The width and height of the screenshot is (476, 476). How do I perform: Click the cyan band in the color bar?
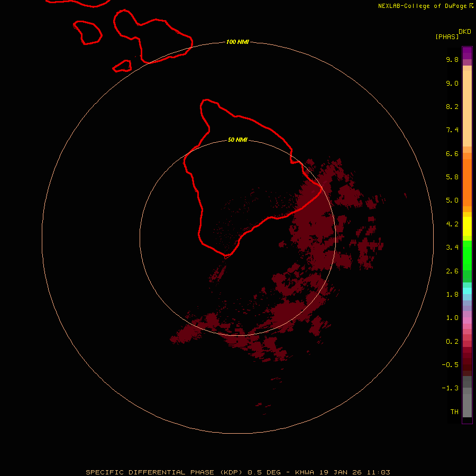(x=467, y=291)
